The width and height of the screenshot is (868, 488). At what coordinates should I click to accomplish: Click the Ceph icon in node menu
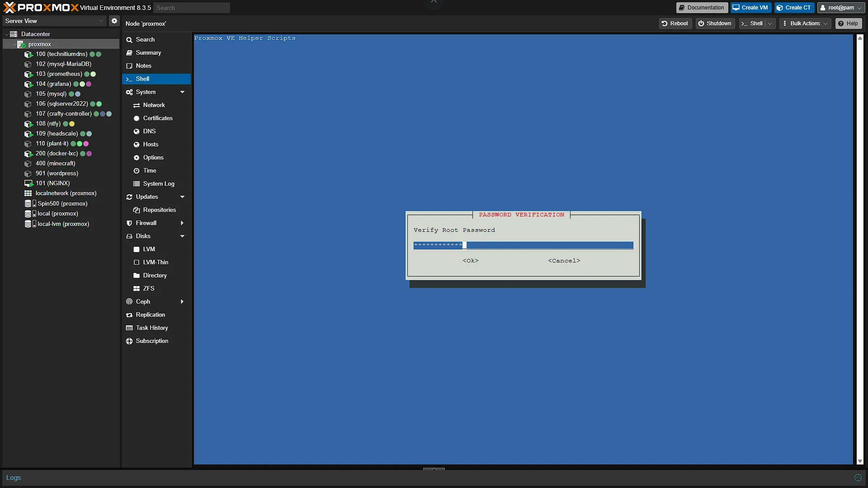tap(129, 302)
